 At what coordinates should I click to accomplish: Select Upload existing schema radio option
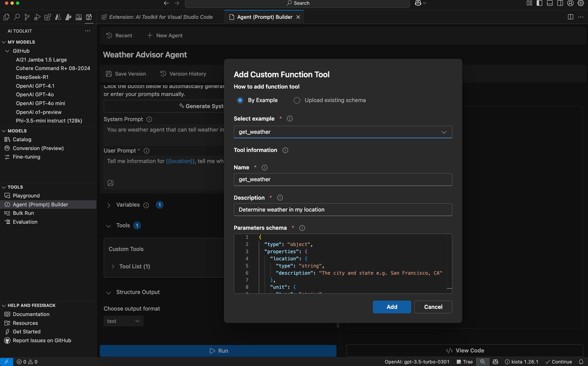point(297,100)
